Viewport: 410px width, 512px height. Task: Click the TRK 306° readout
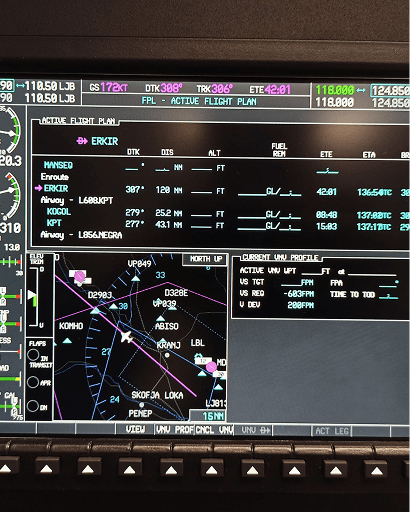coord(214,89)
